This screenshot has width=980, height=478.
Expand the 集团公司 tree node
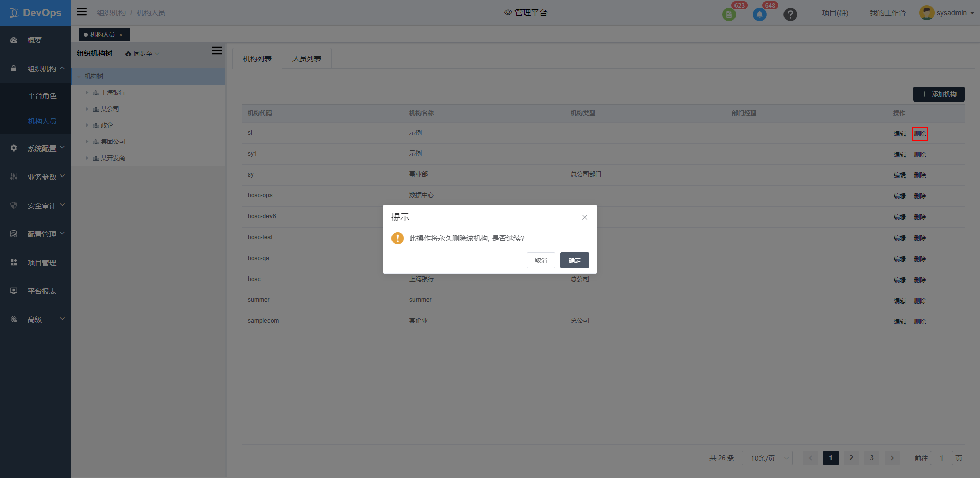(87, 142)
